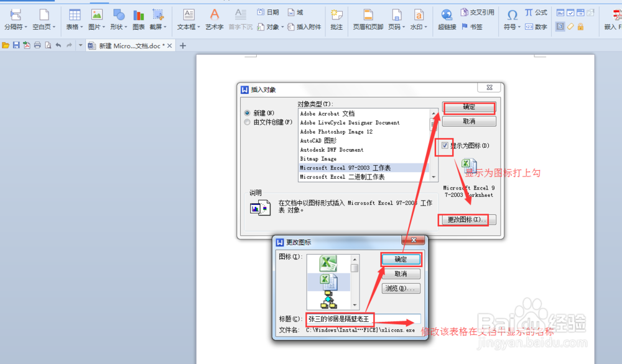Click the open folder icon in quick access bar
The height and width of the screenshot is (364, 622).
(6, 45)
